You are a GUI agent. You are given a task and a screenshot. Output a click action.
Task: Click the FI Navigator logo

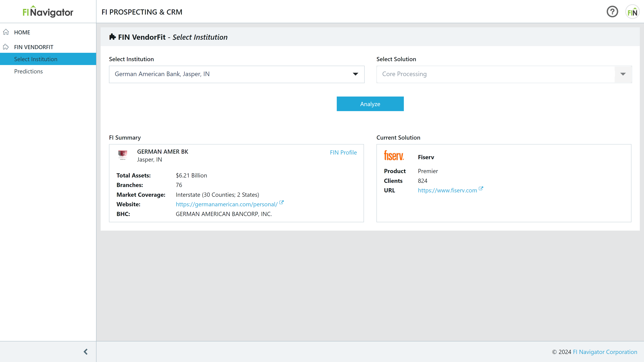pyautogui.click(x=48, y=12)
